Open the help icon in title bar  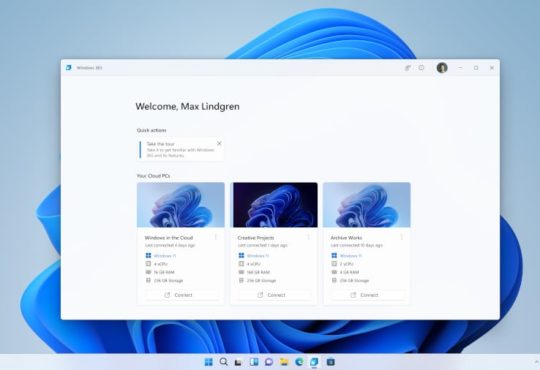click(422, 68)
